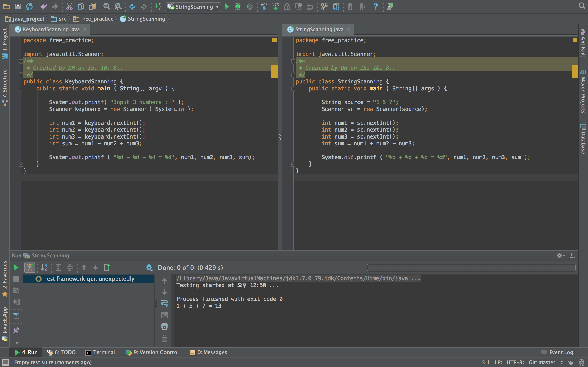Commit changes via green VCS arrow icon

276,7
